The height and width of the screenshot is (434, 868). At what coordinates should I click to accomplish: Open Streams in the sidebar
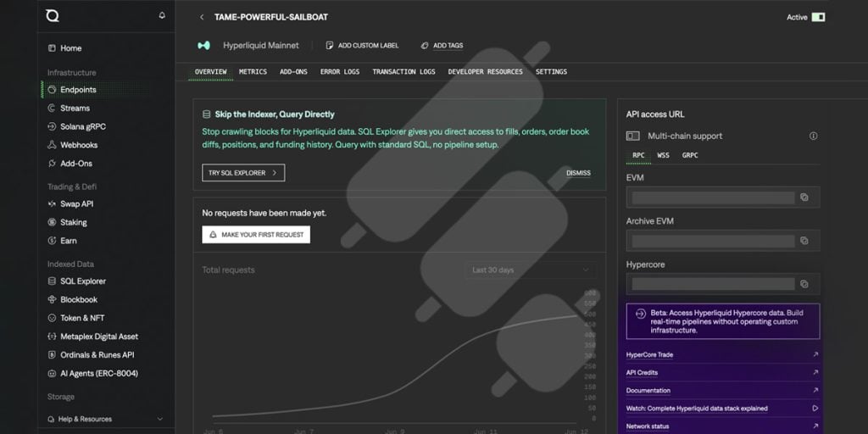pos(70,108)
